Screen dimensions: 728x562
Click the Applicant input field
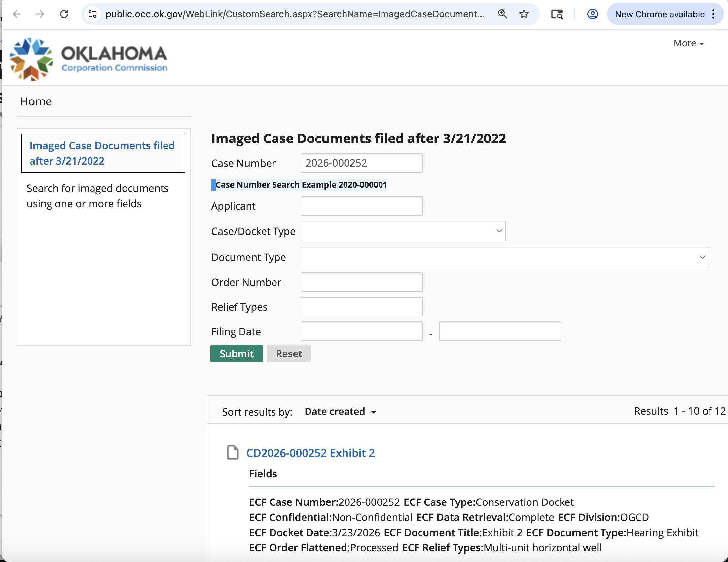click(361, 206)
